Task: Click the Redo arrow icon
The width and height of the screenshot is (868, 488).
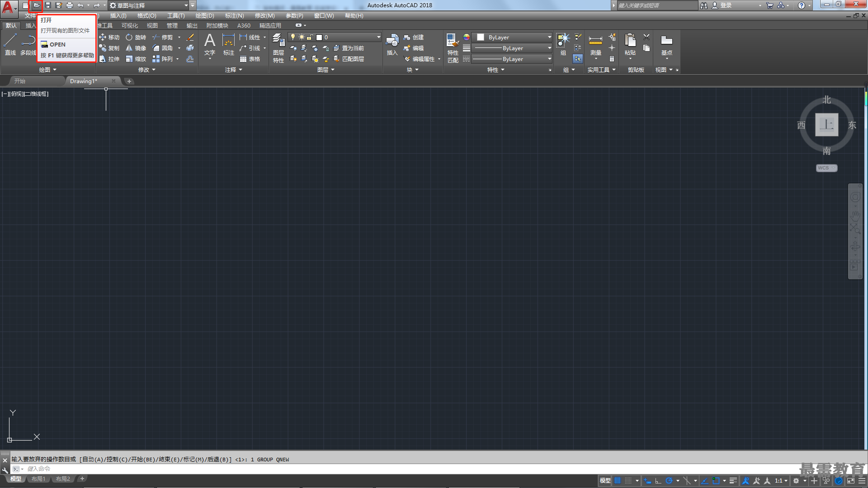Action: coord(96,5)
